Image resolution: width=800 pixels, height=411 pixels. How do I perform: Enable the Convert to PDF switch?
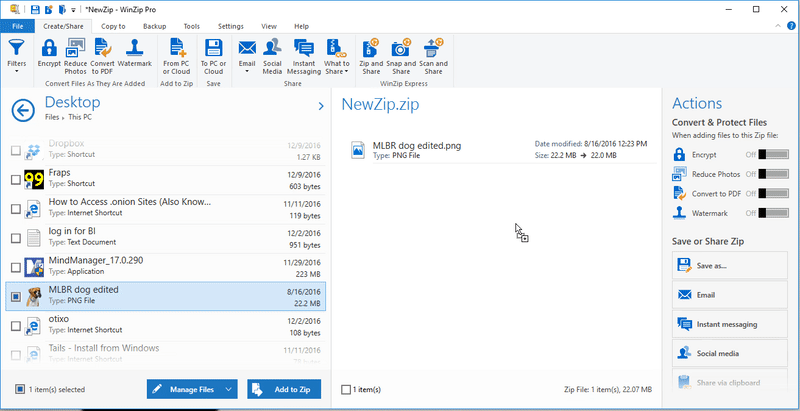773,193
